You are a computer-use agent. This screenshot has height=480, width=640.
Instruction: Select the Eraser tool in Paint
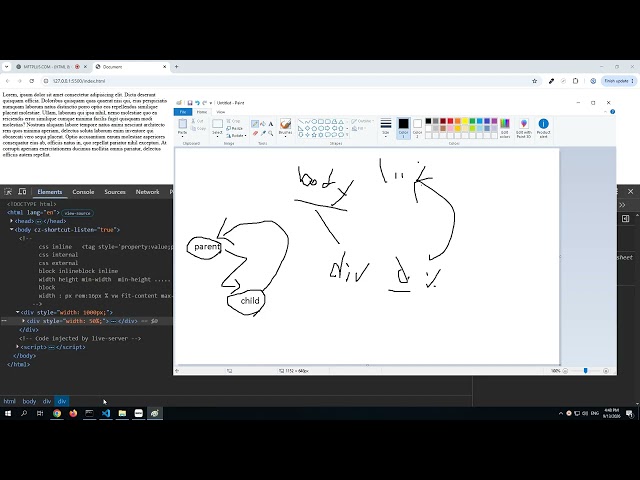(255, 133)
